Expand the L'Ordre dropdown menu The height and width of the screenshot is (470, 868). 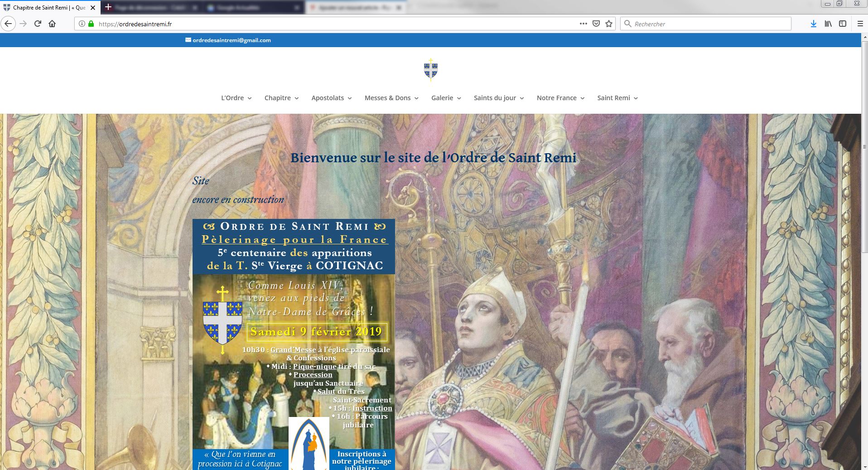click(236, 98)
